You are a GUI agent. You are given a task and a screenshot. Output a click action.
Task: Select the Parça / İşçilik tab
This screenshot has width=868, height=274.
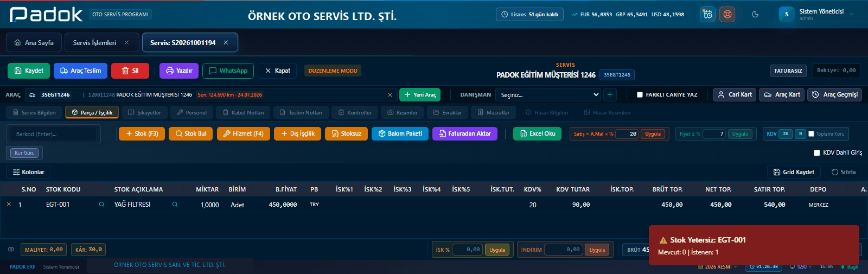[x=92, y=112]
